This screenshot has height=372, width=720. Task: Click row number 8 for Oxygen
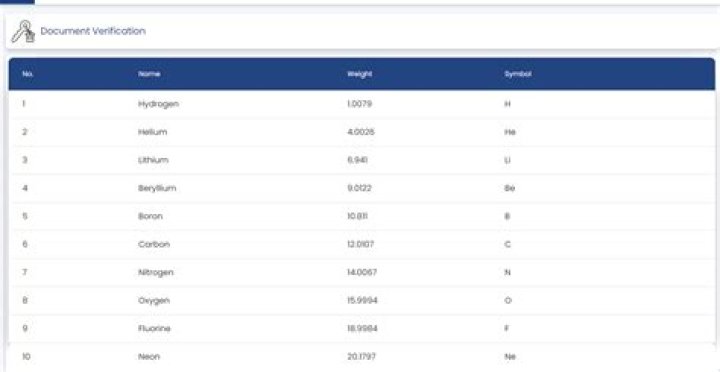tap(25, 301)
